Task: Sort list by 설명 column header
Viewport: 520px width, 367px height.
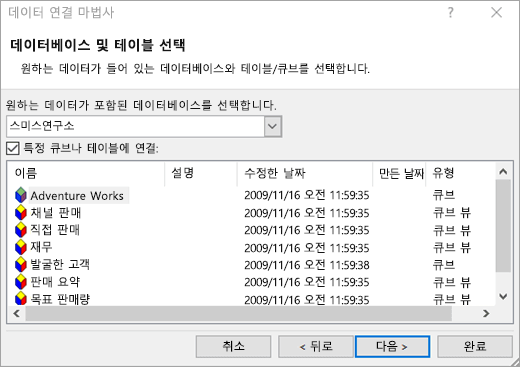Action: click(x=201, y=173)
